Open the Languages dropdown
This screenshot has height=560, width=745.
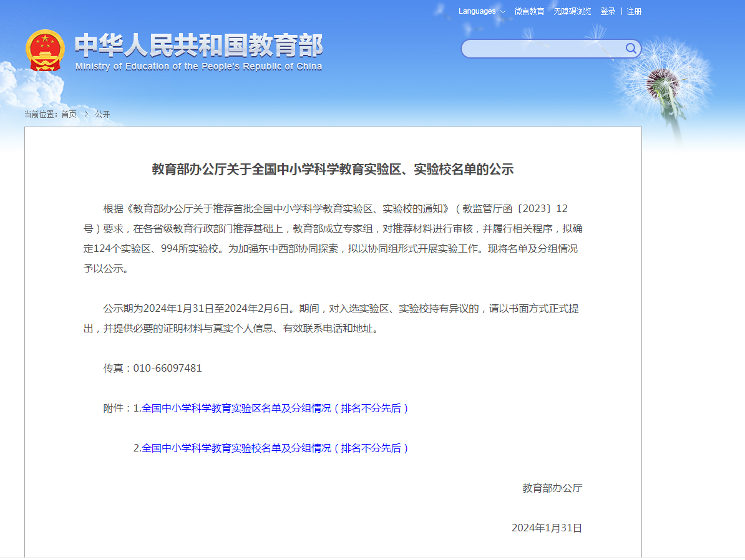(482, 11)
